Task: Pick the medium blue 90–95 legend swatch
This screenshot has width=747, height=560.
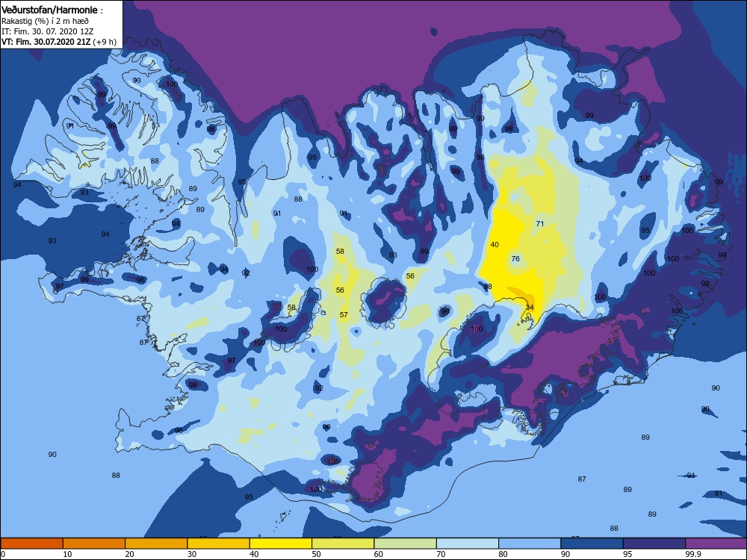Action: coord(592,544)
